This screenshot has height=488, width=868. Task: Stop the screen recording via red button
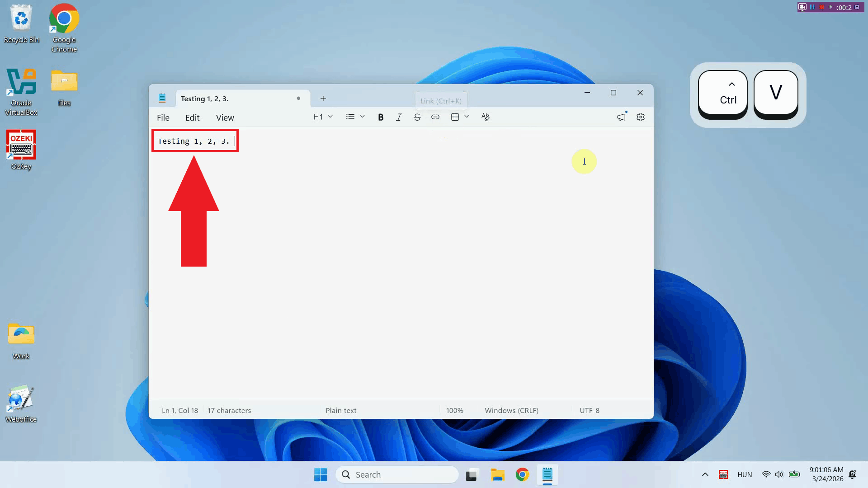click(821, 7)
